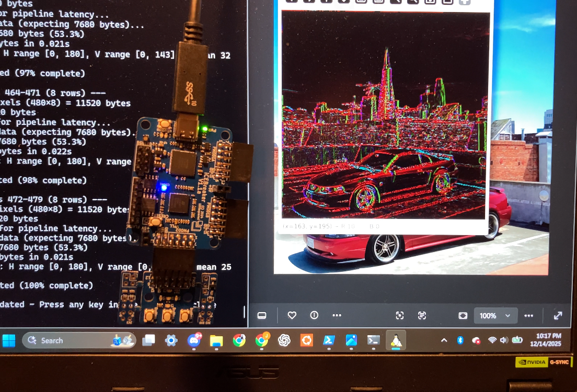Image resolution: width=577 pixels, height=392 pixels.
Task: Open the photo info panel
Action: pos(314,315)
